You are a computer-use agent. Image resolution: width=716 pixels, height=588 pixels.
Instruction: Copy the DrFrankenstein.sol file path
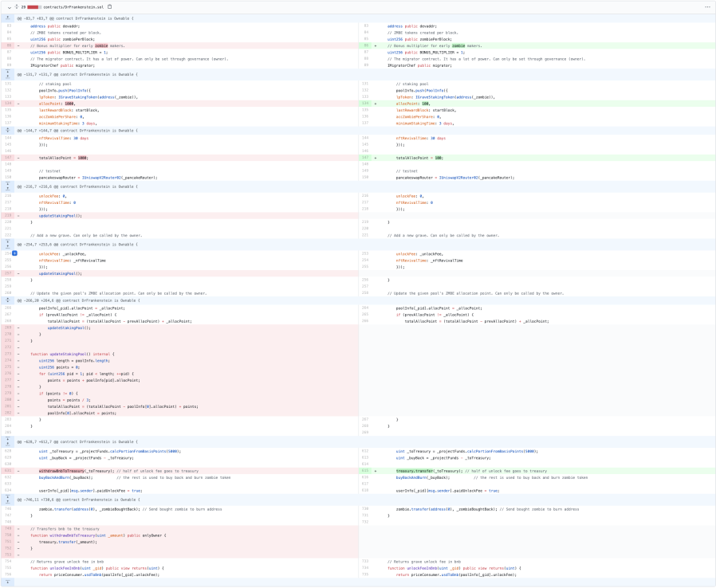(x=109, y=7)
